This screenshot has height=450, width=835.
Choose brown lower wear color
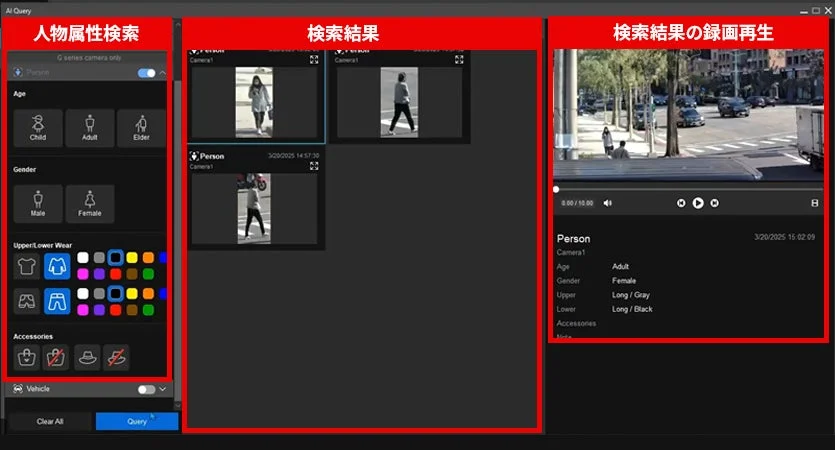coord(132,310)
